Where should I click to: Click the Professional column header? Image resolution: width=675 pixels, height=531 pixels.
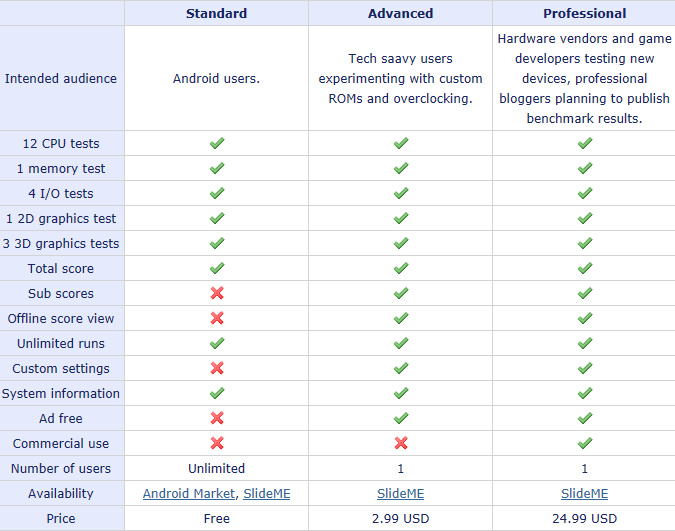click(x=584, y=14)
